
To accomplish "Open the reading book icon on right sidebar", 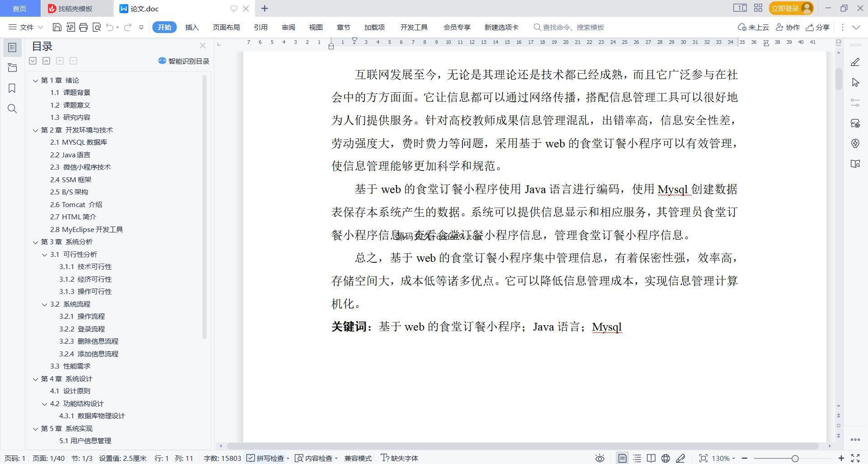I will [855, 164].
